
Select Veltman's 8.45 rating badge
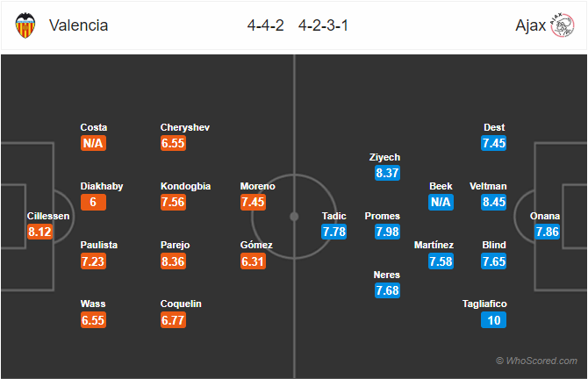[x=496, y=202]
